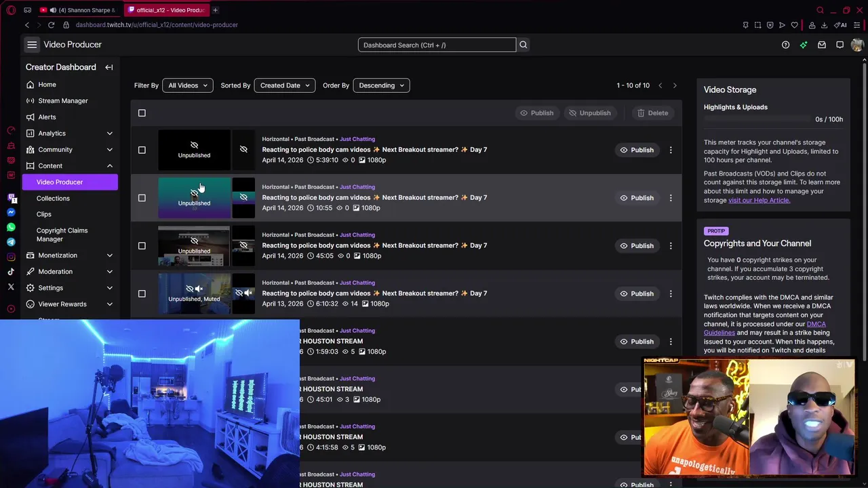Open more options for 10:55 video
The width and height of the screenshot is (868, 488).
[671, 198]
